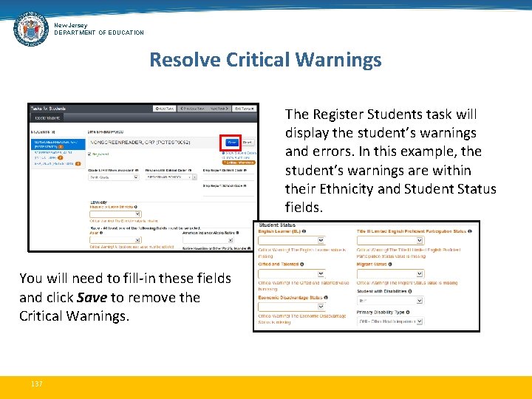This screenshot has width=532, height=399.
Task: Open the English Learner (EL) dropdown
Action: point(292,241)
